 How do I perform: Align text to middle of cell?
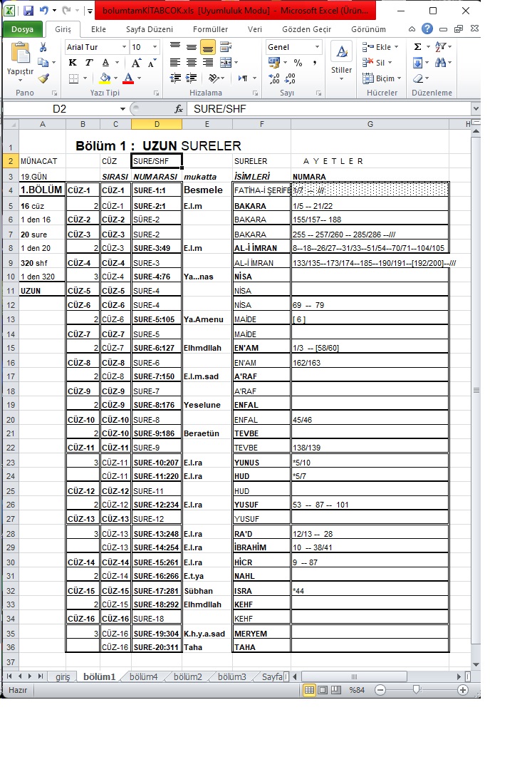[192, 47]
